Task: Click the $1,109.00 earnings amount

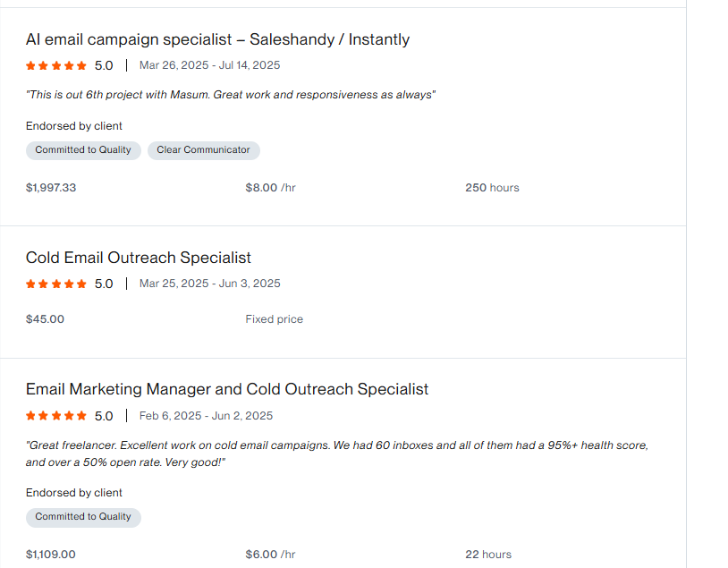Action: [x=51, y=554]
